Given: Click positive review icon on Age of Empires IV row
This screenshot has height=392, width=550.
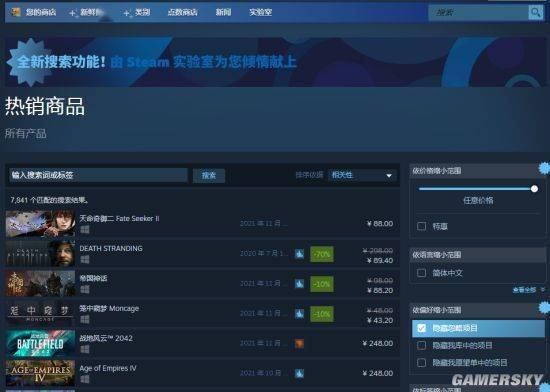Looking at the screenshot, I should [299, 373].
